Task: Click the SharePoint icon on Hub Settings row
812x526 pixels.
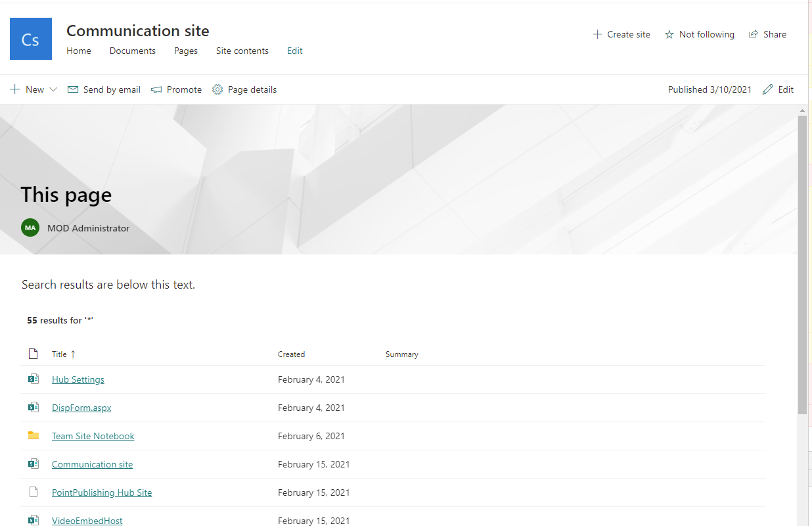Action: 34,379
